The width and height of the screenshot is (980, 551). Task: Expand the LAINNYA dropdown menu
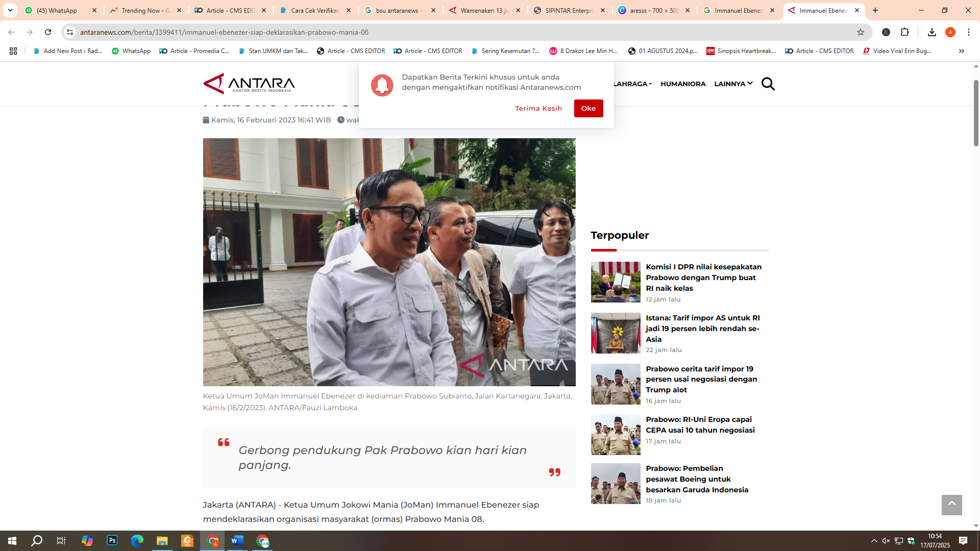(733, 84)
